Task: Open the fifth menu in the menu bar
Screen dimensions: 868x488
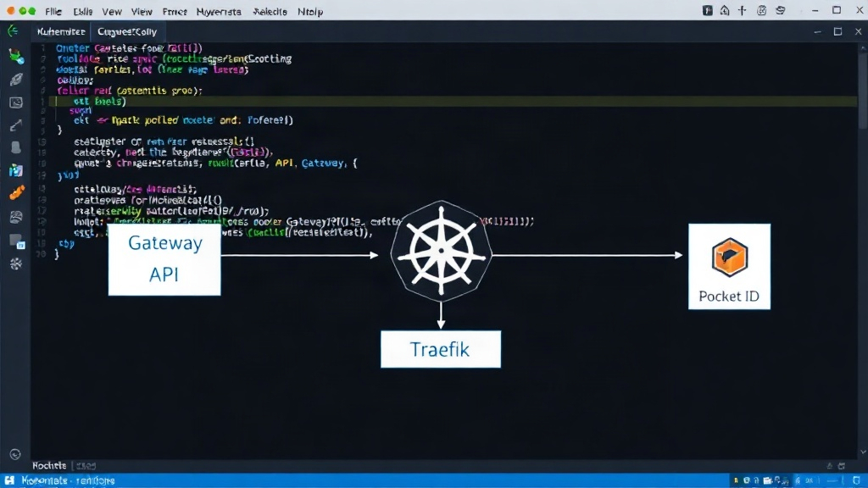Action: 175,11
